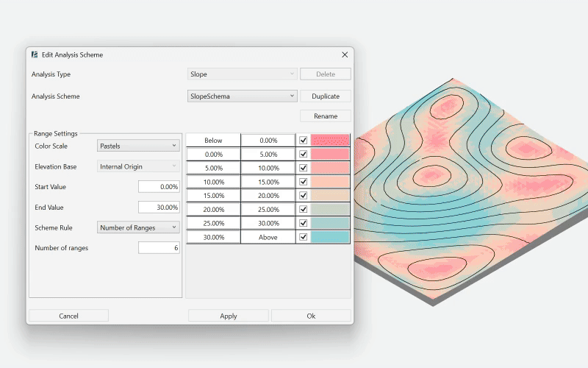The height and width of the screenshot is (368, 588).
Task: Click the app icon in dialog title bar
Action: pyautogui.click(x=35, y=54)
